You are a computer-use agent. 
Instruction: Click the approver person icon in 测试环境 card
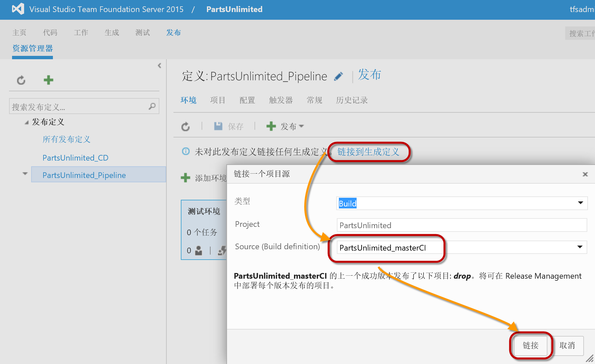[x=199, y=250]
